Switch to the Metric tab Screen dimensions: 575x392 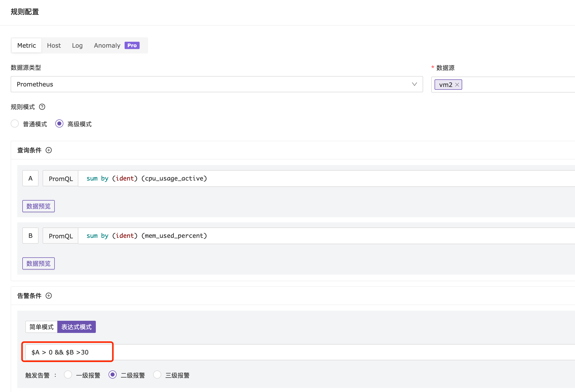(x=27, y=45)
